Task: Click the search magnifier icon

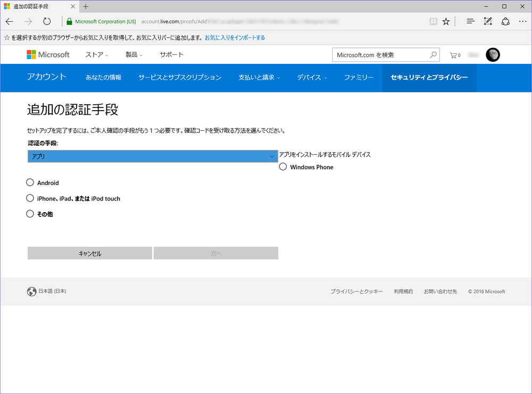Action: click(433, 55)
